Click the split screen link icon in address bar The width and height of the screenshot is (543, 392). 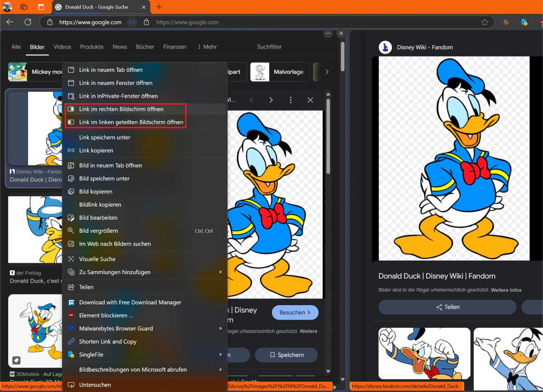[x=132, y=22]
